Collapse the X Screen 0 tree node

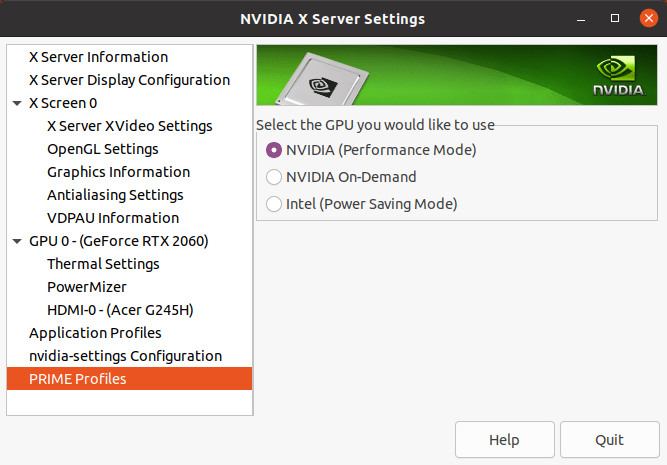pyautogui.click(x=17, y=103)
